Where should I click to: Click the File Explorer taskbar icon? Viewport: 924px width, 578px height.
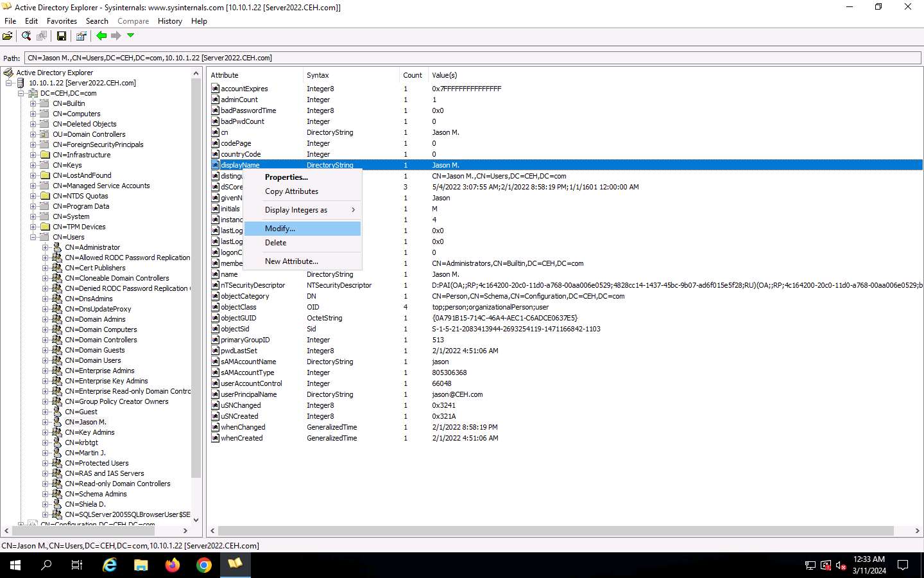[x=141, y=565]
